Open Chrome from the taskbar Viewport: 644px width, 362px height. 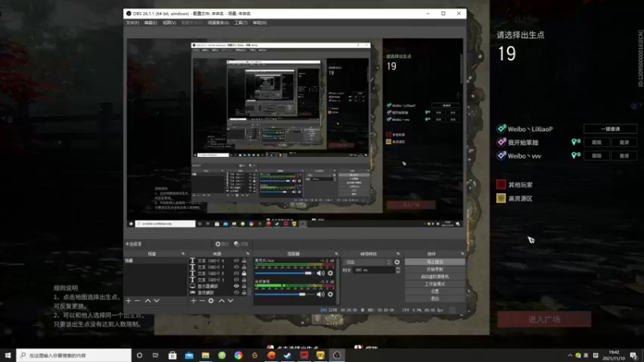[x=238, y=355]
